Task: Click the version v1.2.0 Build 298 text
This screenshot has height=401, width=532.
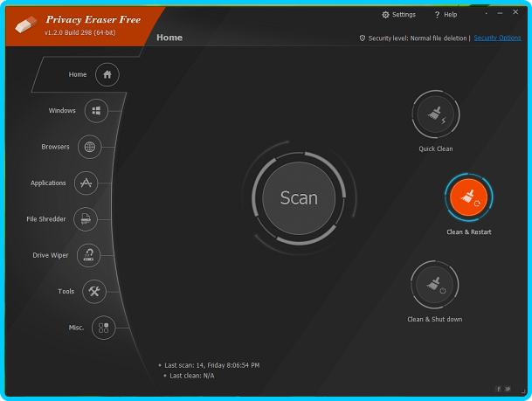Action: [80, 32]
